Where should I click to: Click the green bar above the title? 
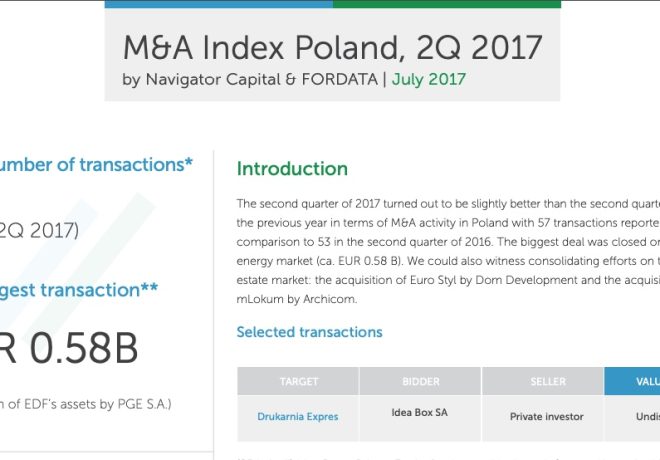click(447, 4)
